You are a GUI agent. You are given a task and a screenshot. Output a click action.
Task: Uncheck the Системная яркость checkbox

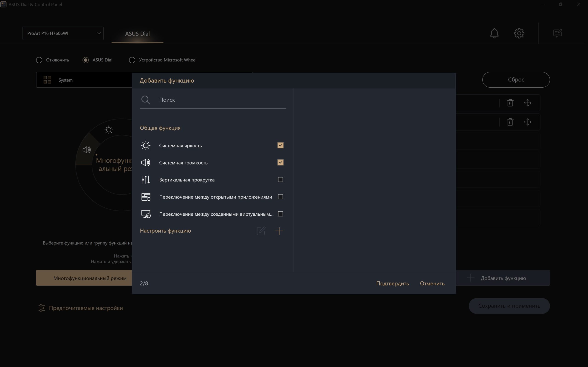tap(280, 145)
